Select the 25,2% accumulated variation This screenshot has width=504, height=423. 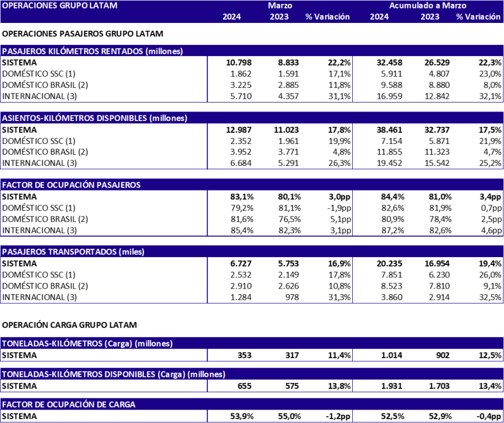[490, 163]
